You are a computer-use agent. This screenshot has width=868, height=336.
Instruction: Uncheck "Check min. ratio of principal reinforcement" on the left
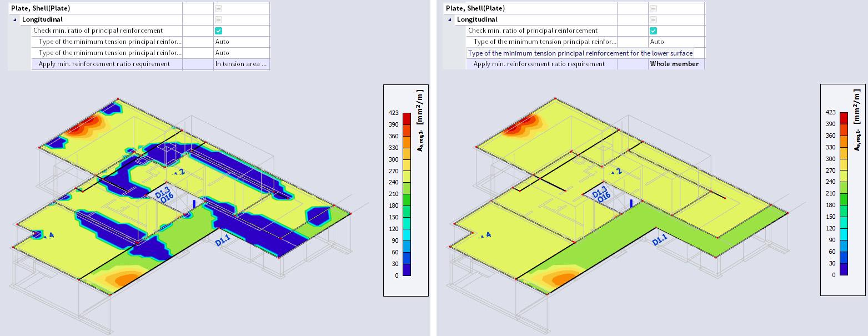click(218, 31)
